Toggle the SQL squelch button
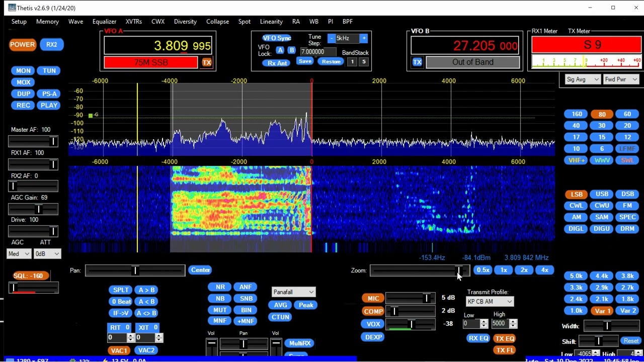The width and height of the screenshot is (644, 362). pos(31,276)
